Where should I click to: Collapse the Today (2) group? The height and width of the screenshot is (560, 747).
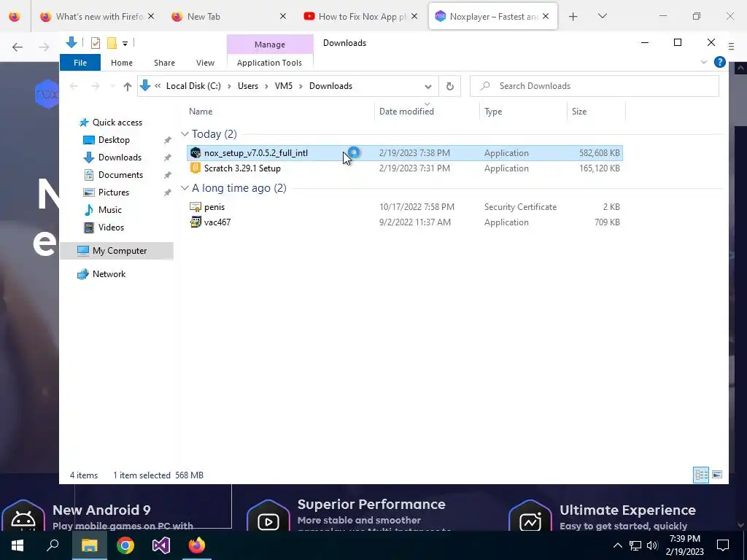point(185,134)
